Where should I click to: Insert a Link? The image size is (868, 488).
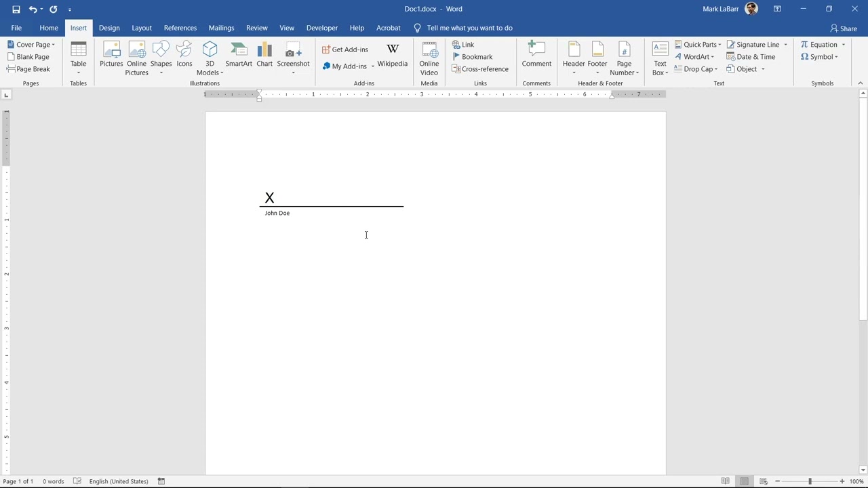463,45
